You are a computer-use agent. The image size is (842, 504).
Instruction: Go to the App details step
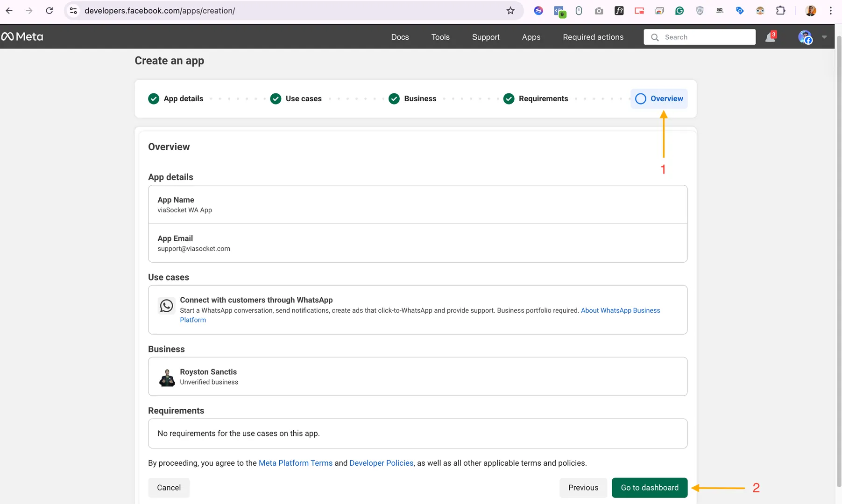tap(176, 98)
